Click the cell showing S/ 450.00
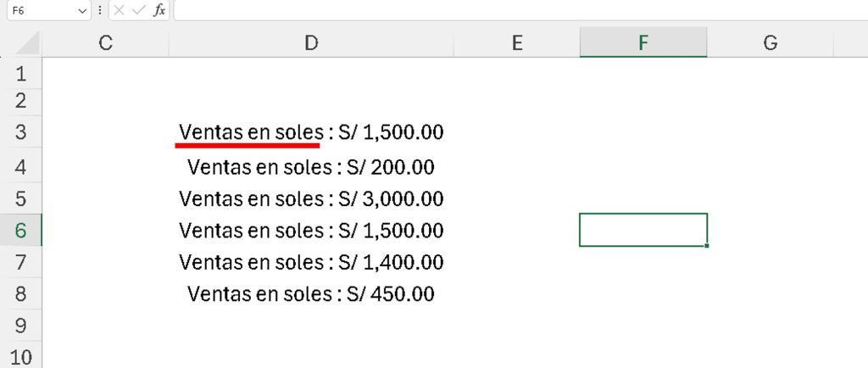The height and width of the screenshot is (368, 868). (x=311, y=294)
